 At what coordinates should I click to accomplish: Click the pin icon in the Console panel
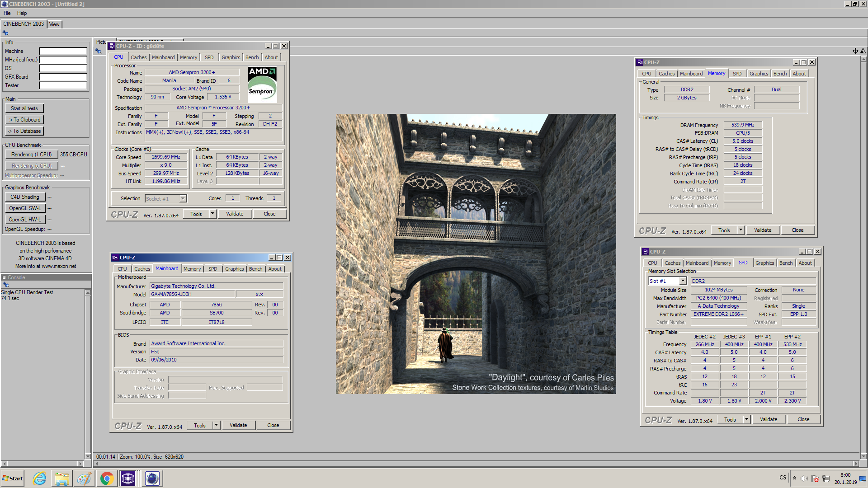[x=6, y=285]
